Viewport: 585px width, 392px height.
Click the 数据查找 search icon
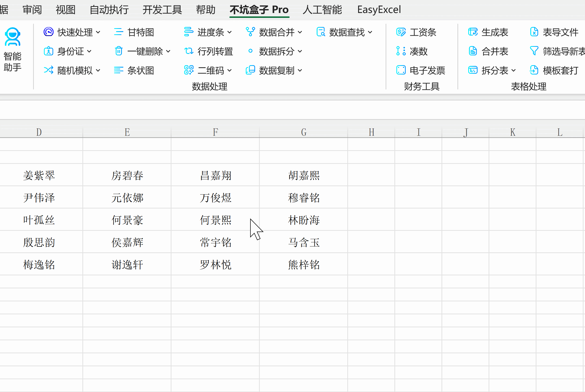[x=321, y=32]
